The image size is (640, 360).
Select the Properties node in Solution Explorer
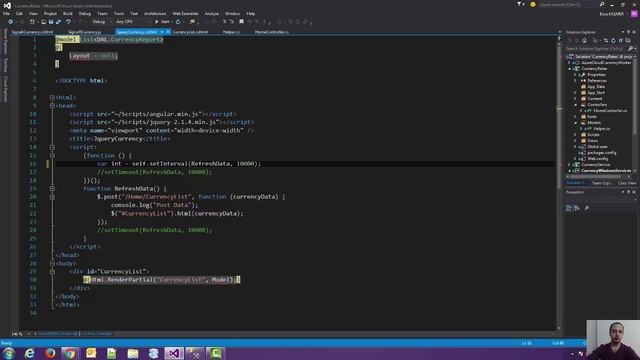coord(596,75)
